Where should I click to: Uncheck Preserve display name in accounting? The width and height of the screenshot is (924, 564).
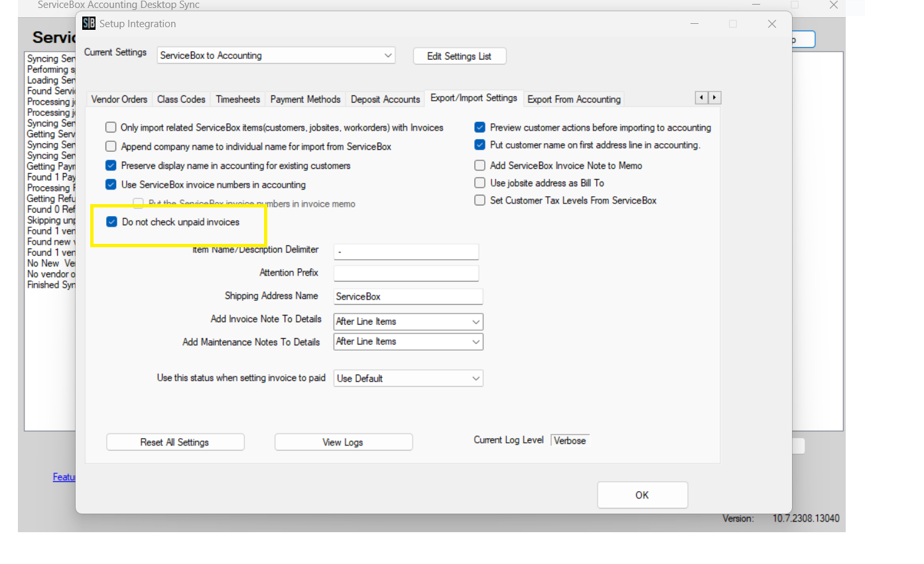[111, 166]
